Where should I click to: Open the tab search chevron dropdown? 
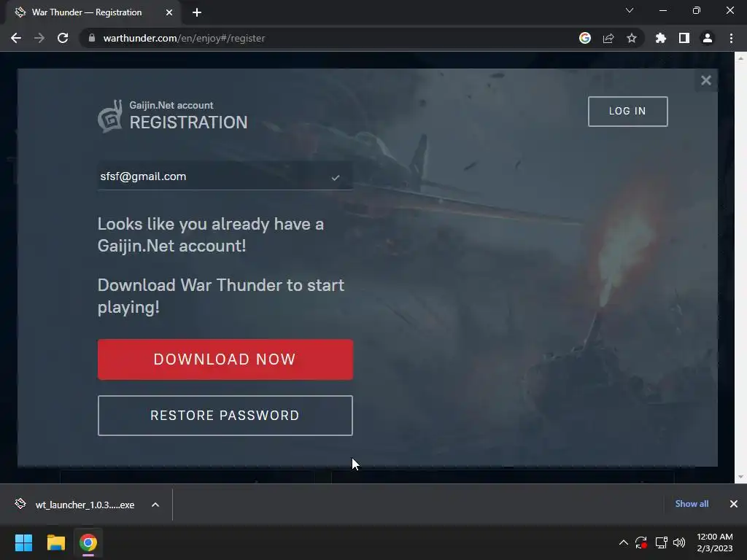[x=630, y=10]
